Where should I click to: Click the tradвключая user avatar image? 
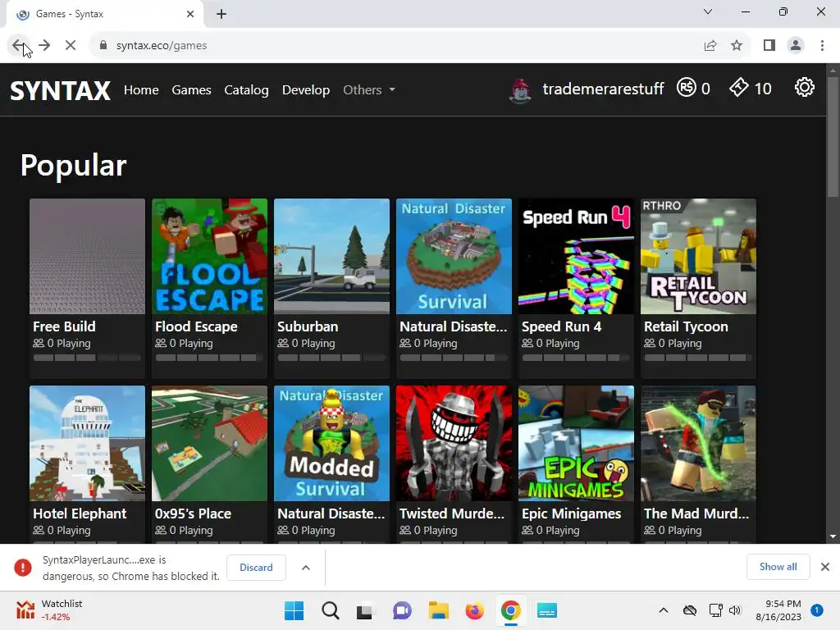coord(520,90)
